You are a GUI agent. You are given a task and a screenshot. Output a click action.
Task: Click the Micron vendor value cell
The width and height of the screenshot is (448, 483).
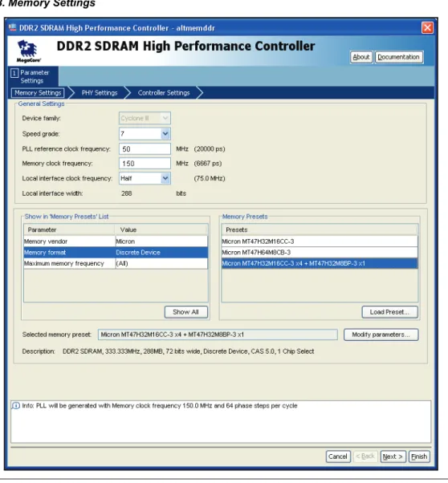tap(161, 241)
